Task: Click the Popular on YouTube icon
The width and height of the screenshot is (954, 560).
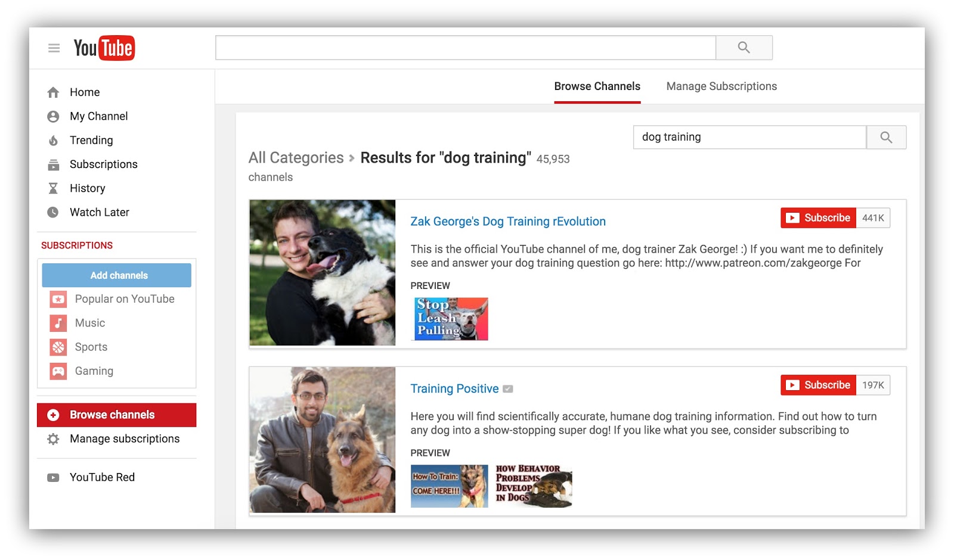Action: pos(58,299)
